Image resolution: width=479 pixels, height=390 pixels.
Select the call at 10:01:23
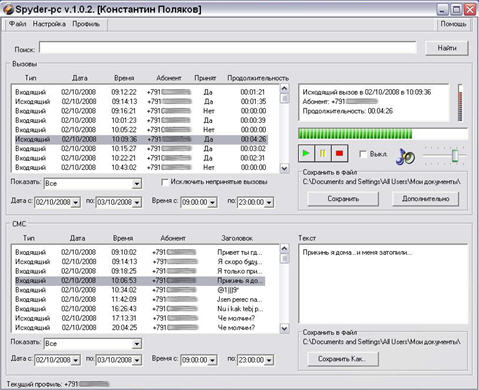point(140,120)
